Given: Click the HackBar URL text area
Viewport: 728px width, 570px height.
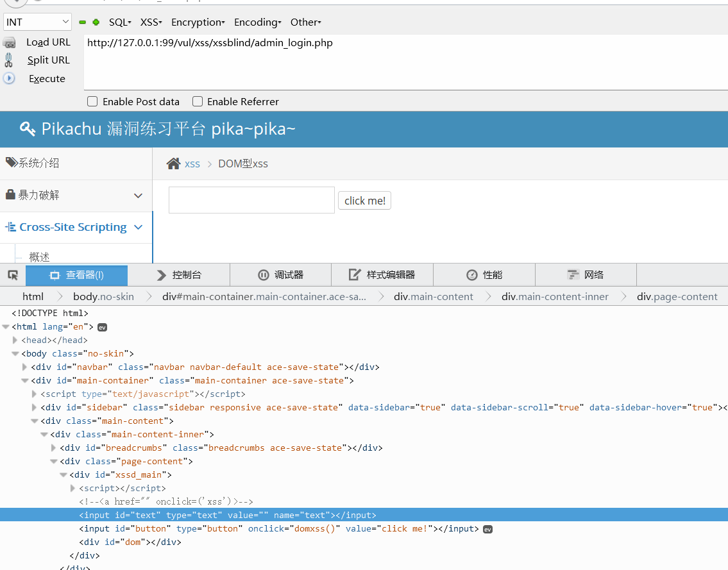Looking at the screenshot, I should click(x=406, y=62).
